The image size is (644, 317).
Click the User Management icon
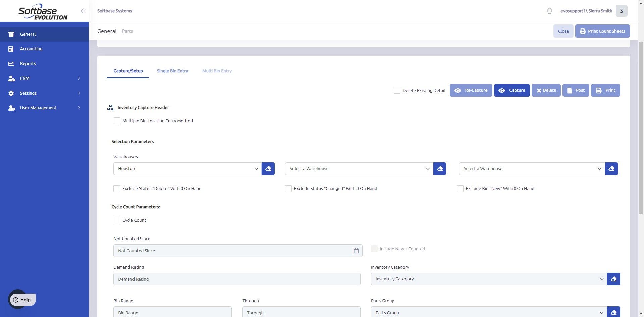11,108
